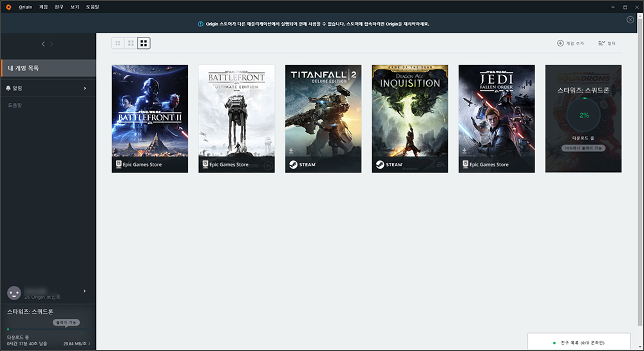
Task: Click Epic Games icon on Battlefront II
Action: 118,164
